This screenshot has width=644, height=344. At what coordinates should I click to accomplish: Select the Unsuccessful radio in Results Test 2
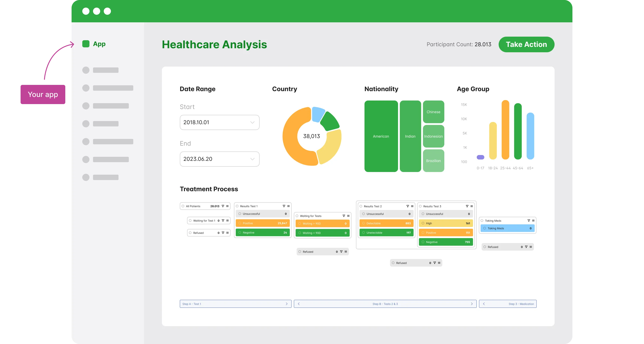[364, 214]
